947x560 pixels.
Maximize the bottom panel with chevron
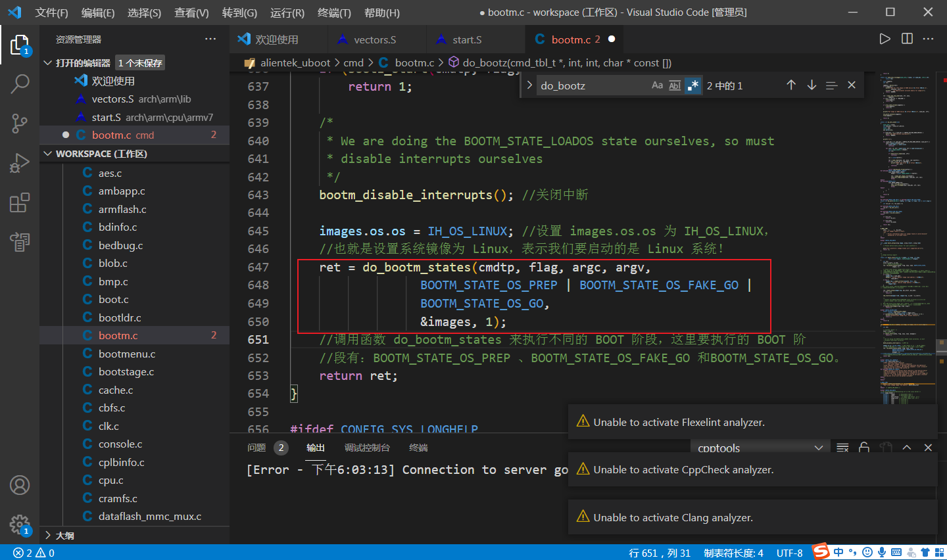click(x=907, y=448)
